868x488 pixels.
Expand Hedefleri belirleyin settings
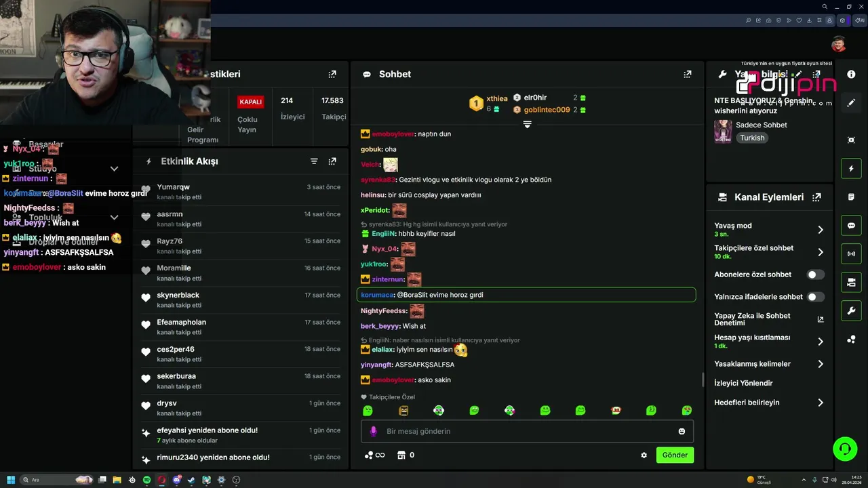coord(821,403)
